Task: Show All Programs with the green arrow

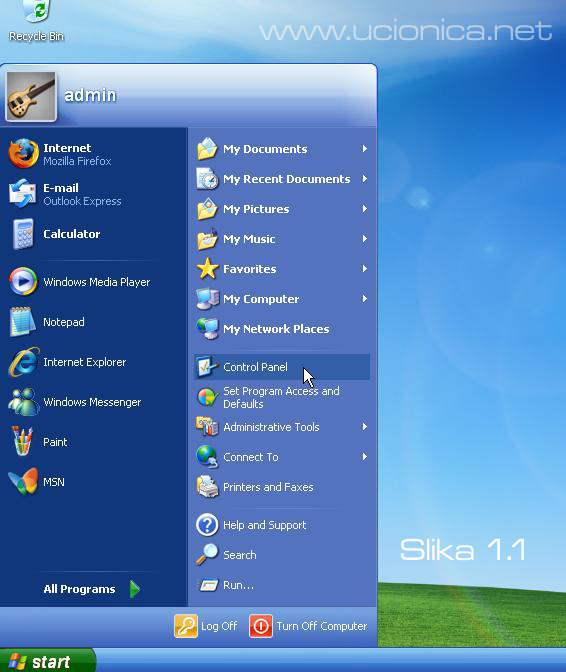Action: click(135, 589)
